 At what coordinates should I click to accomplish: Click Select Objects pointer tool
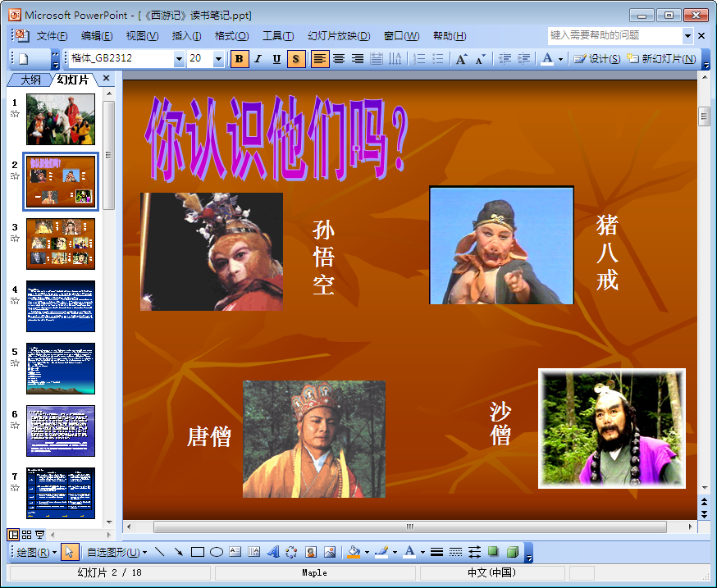click(70, 552)
